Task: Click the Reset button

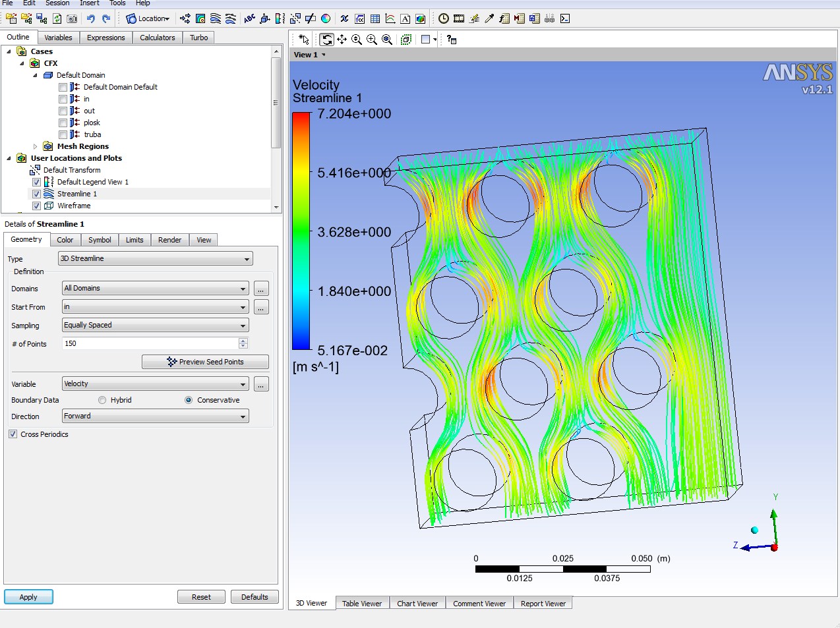Action: point(201,597)
